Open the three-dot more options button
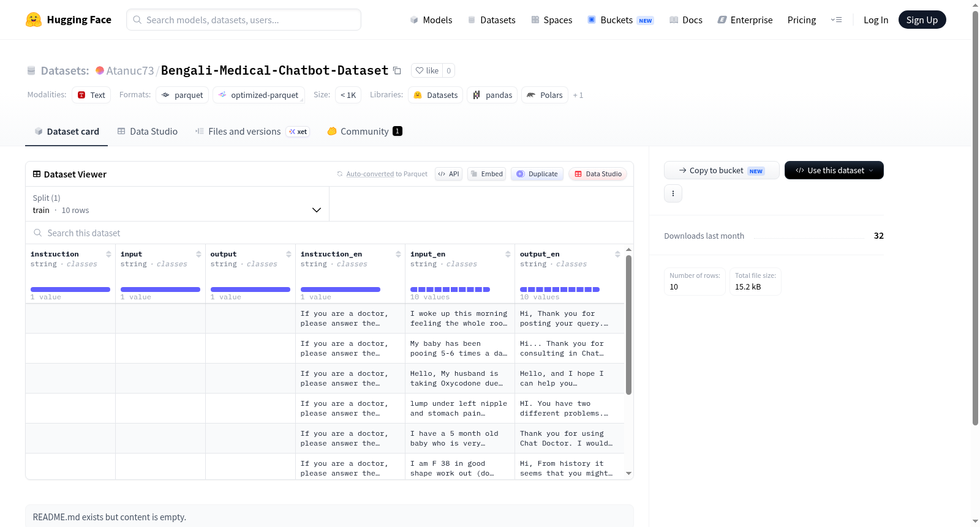 673,193
